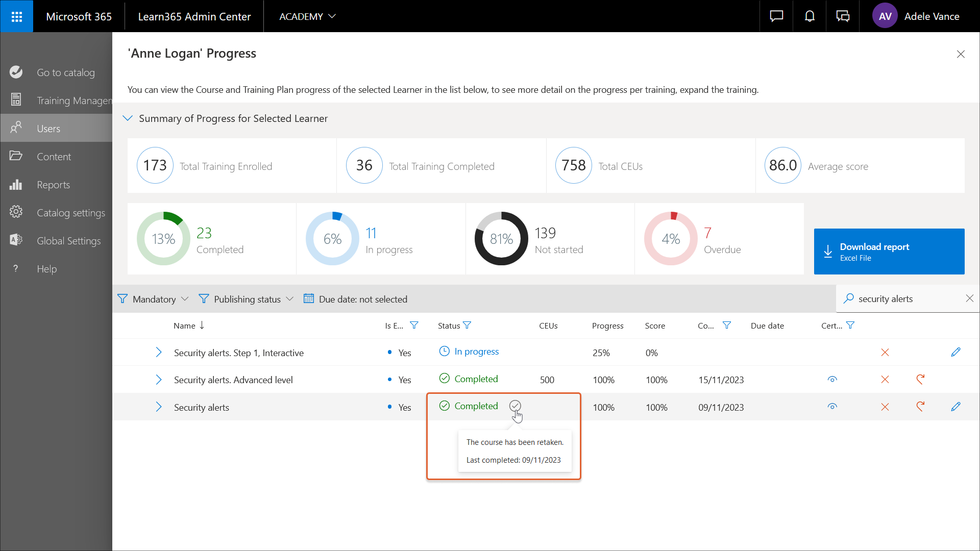Expand the Security alerts Advanced level row
Screen dimensions: 980x551
[x=159, y=380]
